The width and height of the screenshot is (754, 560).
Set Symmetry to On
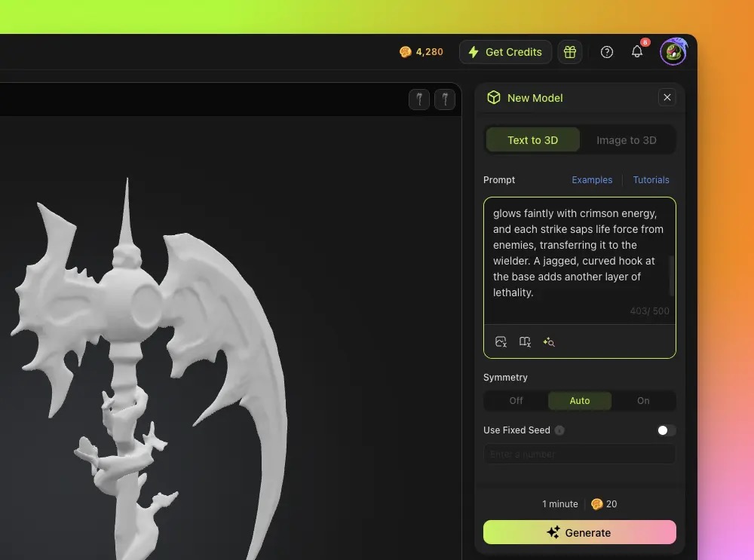[643, 400]
